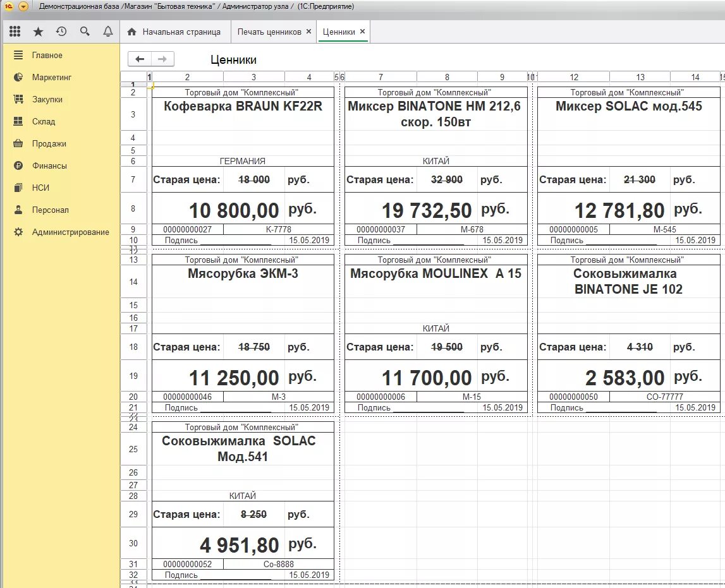Go forward with the right arrow button

coord(162,59)
